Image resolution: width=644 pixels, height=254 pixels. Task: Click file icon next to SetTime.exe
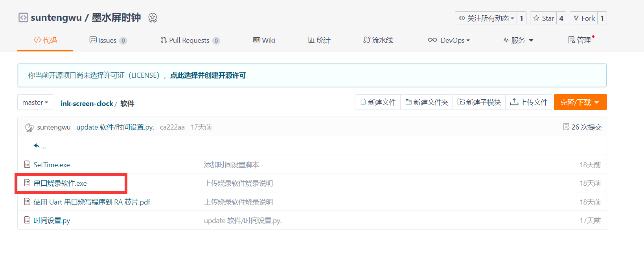27,164
